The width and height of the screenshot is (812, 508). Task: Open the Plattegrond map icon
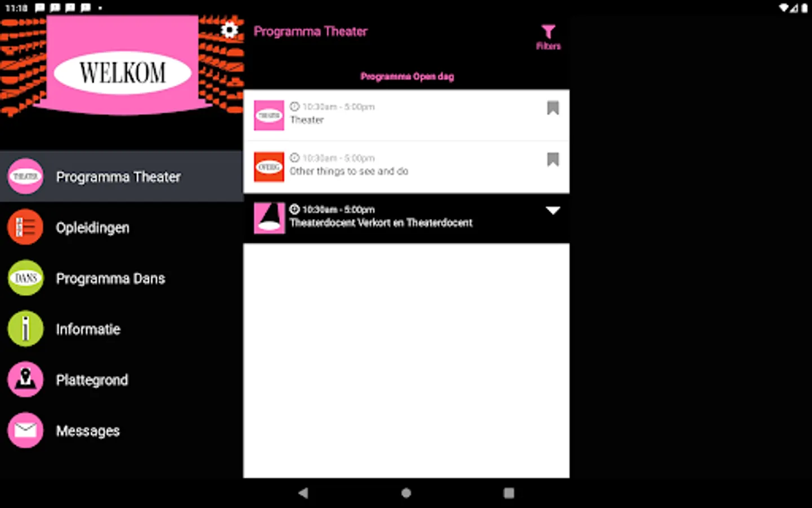click(25, 379)
